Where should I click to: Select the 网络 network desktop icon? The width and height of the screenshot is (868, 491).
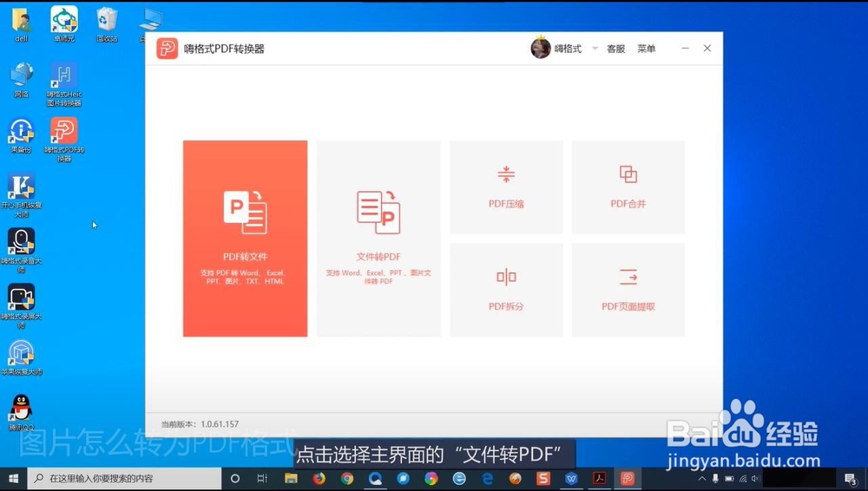point(22,81)
